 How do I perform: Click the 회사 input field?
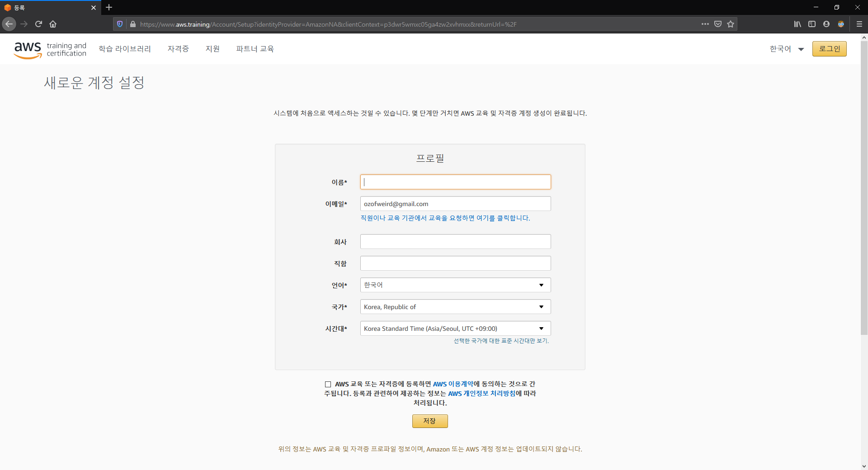tap(456, 242)
